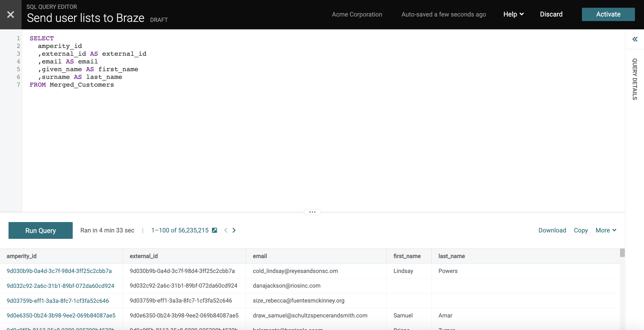Click line number 1 in the gutter

[18, 38]
